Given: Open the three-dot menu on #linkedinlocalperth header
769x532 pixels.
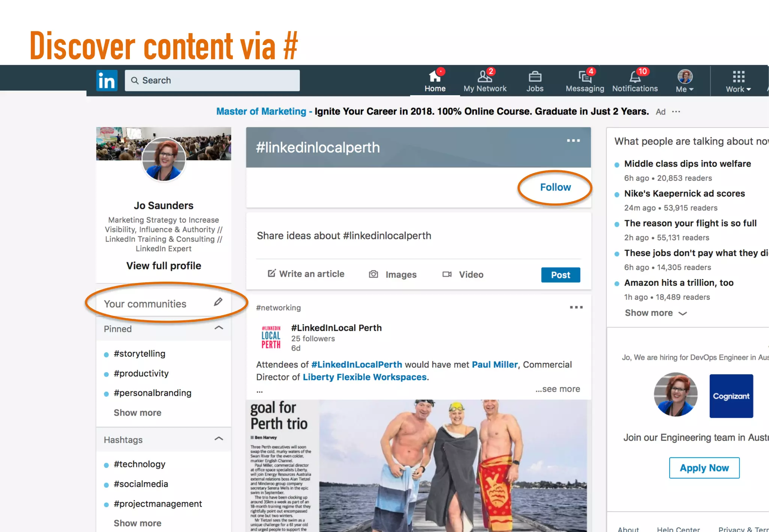Looking at the screenshot, I should point(573,141).
